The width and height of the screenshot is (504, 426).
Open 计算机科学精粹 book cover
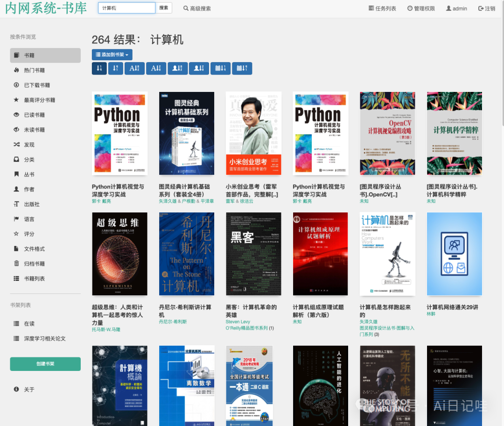point(454,133)
